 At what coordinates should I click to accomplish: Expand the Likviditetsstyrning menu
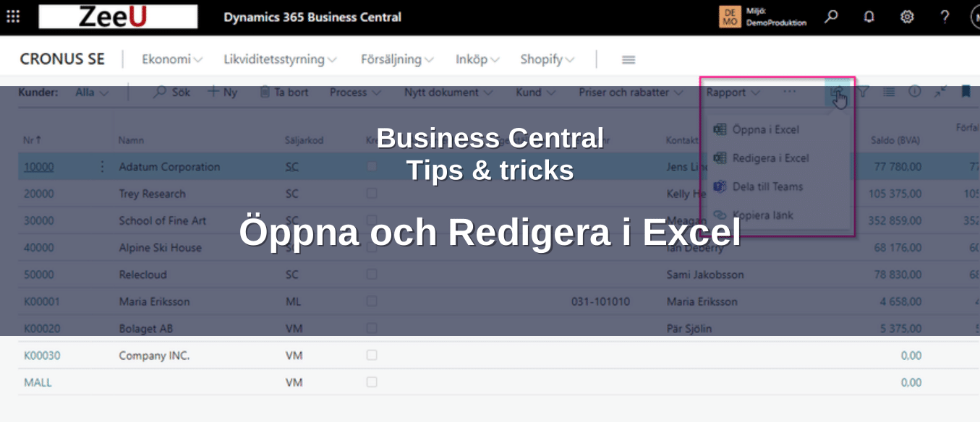(280, 59)
